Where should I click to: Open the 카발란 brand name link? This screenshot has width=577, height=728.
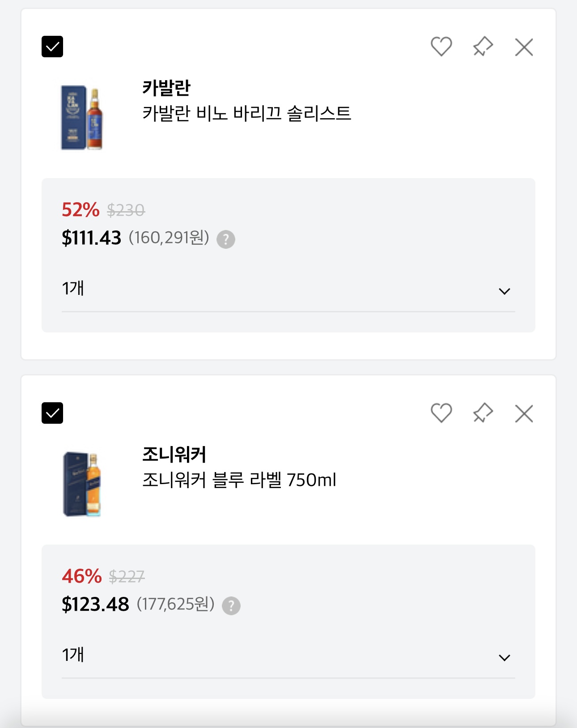click(x=166, y=88)
